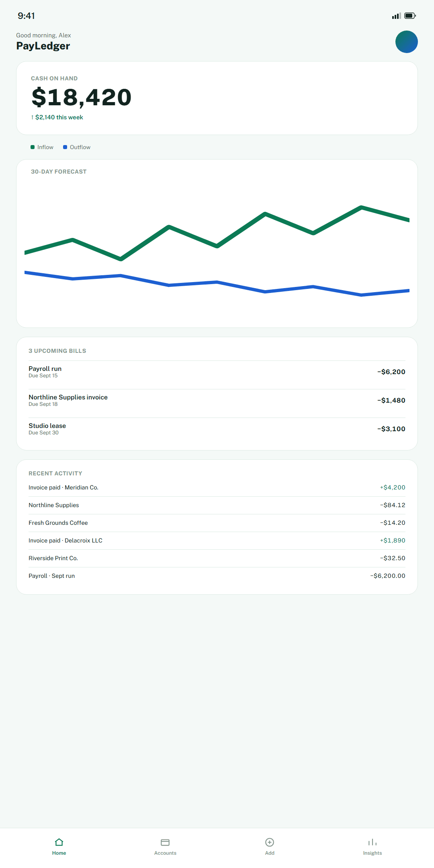
Task: Click the green Inflow legend swatch
Action: coord(33,147)
